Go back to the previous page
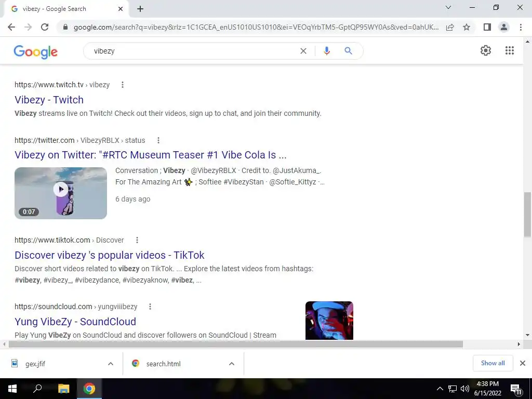 [11, 27]
